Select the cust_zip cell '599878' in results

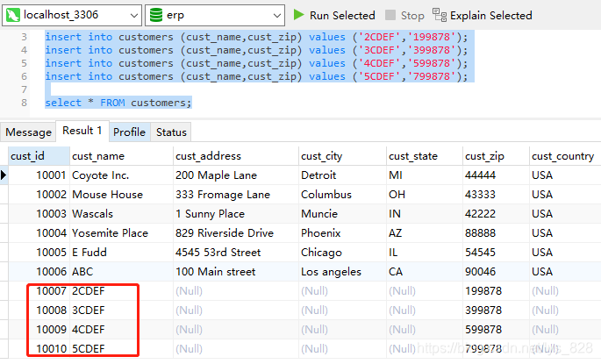coord(496,330)
